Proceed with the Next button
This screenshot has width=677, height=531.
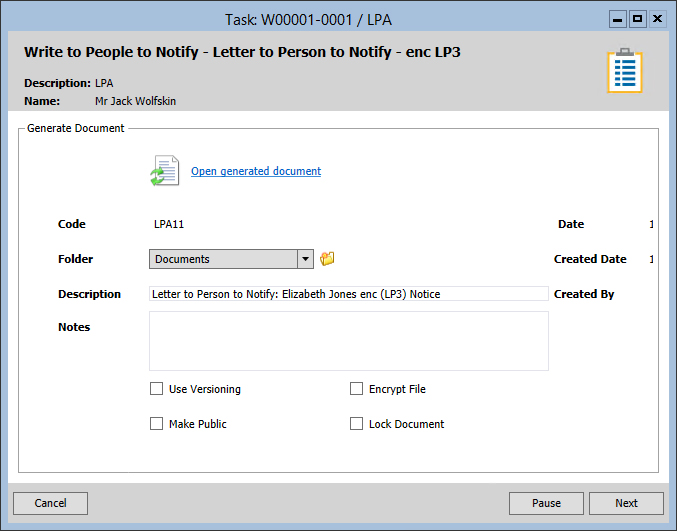click(626, 503)
